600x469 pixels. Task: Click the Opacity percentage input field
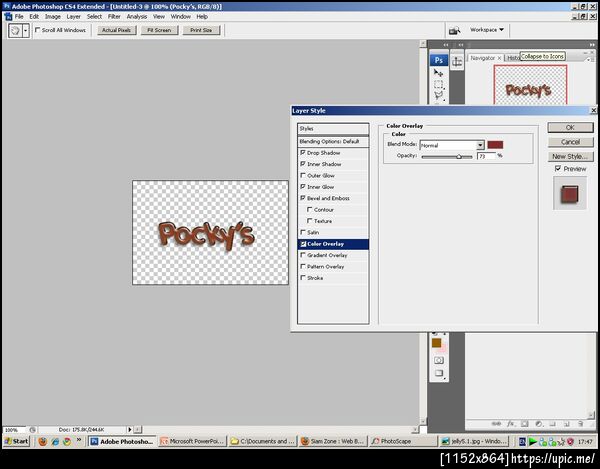[486, 156]
